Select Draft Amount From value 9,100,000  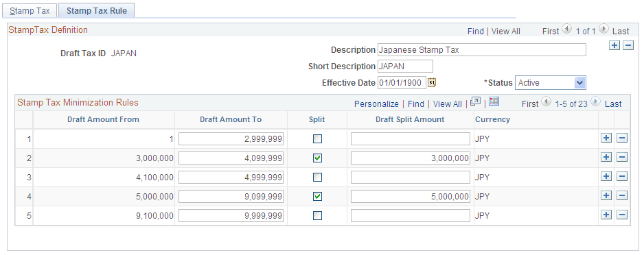pos(154,216)
